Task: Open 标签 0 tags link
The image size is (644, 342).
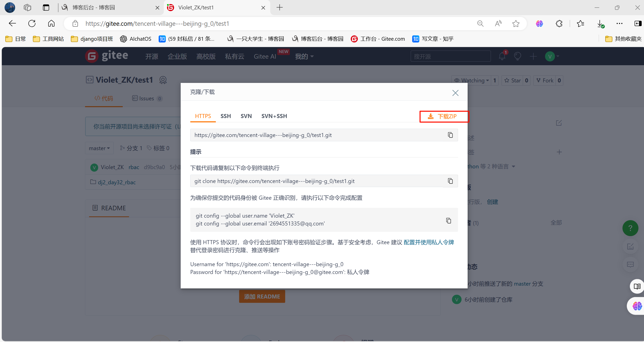Action: tap(158, 148)
